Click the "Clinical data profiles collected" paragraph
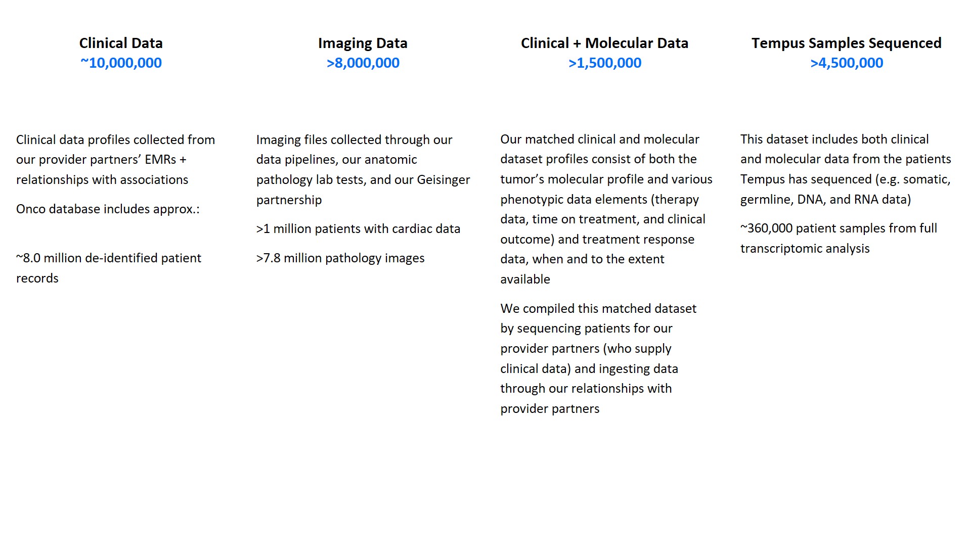The height and width of the screenshot is (560, 968). [115, 160]
